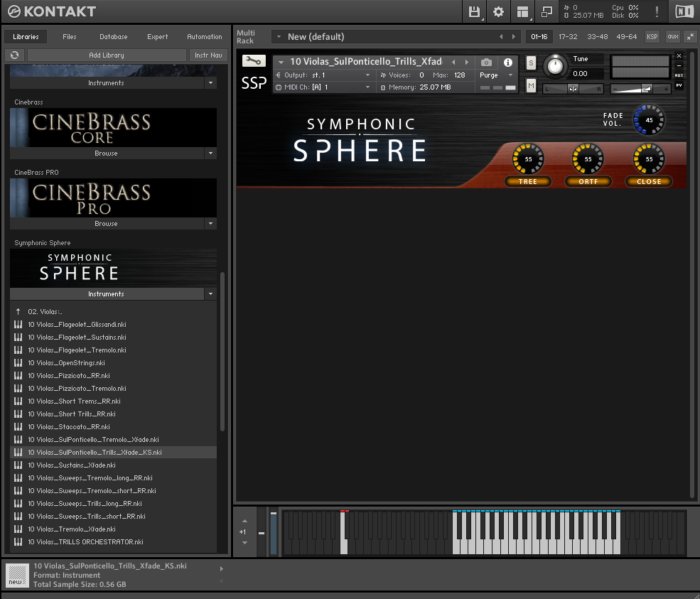Adjust the Tune knob
Image resolution: width=700 pixels, height=599 pixels.
pyautogui.click(x=555, y=66)
